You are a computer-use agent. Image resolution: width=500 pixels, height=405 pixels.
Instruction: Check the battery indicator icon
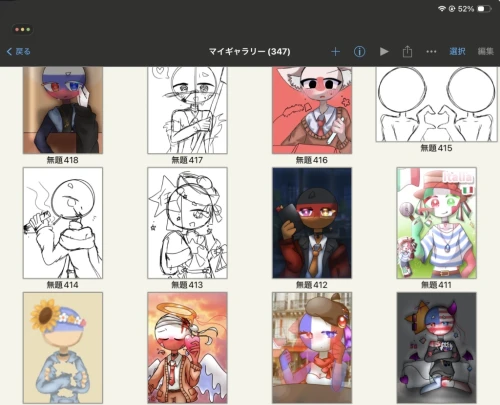[x=484, y=9]
